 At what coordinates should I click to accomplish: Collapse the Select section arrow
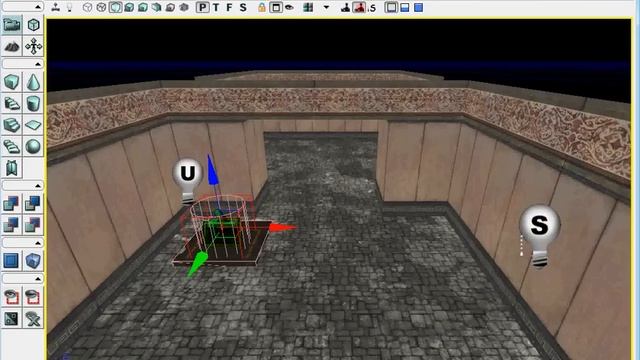[38, 278]
